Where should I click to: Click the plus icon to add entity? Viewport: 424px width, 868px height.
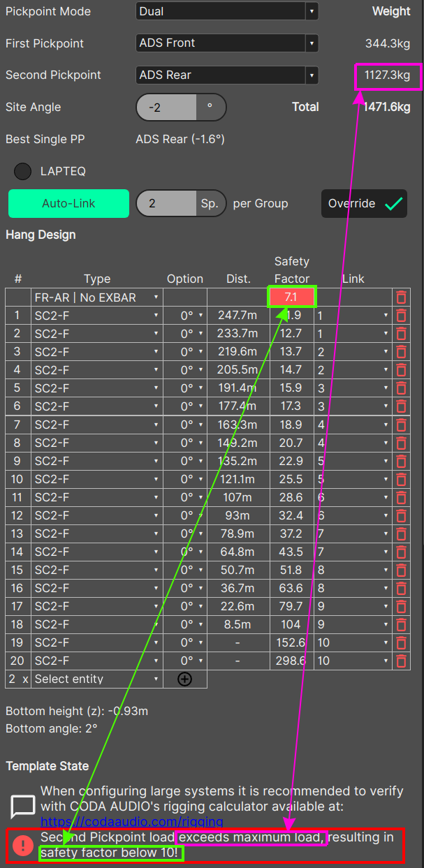184,679
